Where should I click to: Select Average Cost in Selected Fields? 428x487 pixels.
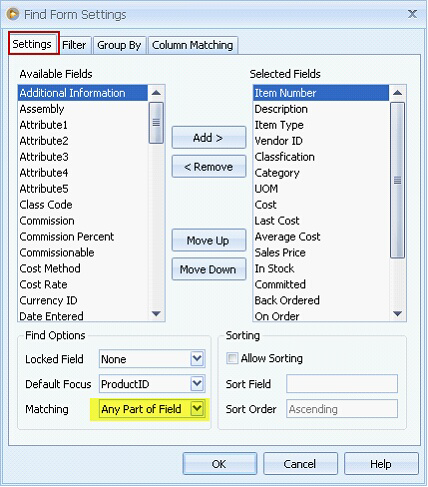click(321, 237)
